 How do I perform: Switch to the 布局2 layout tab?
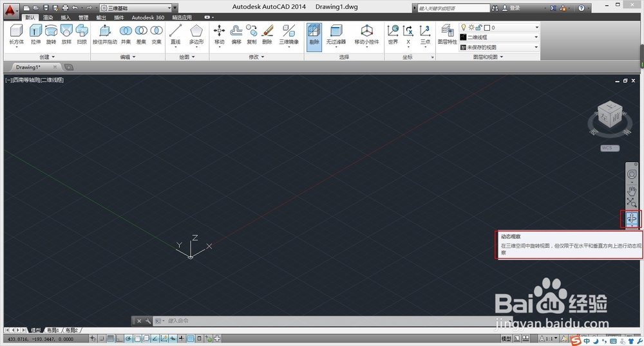[71, 330]
